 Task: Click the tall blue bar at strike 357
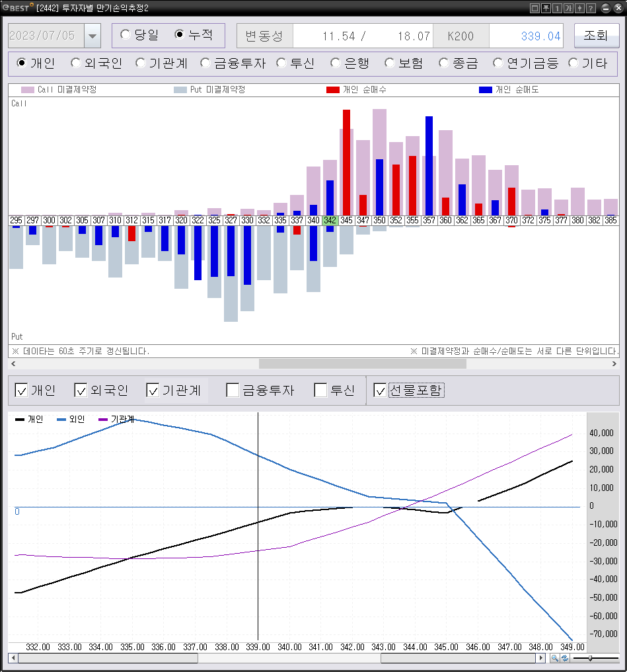point(429,165)
